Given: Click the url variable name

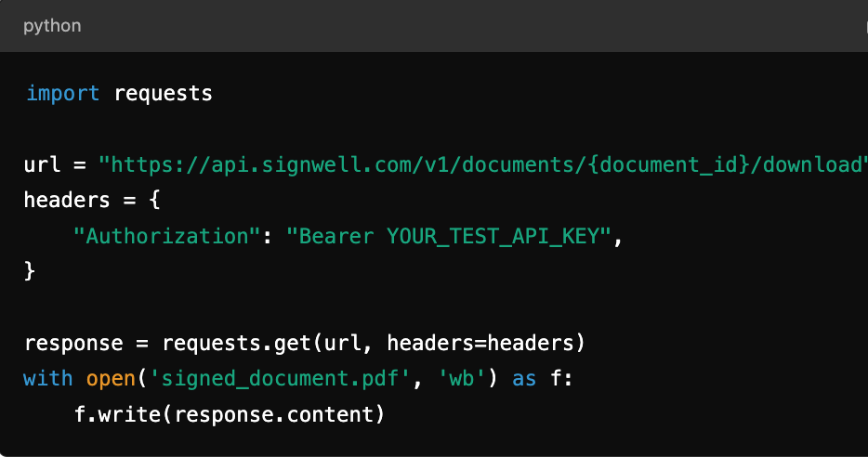Looking at the screenshot, I should click(x=43, y=165).
